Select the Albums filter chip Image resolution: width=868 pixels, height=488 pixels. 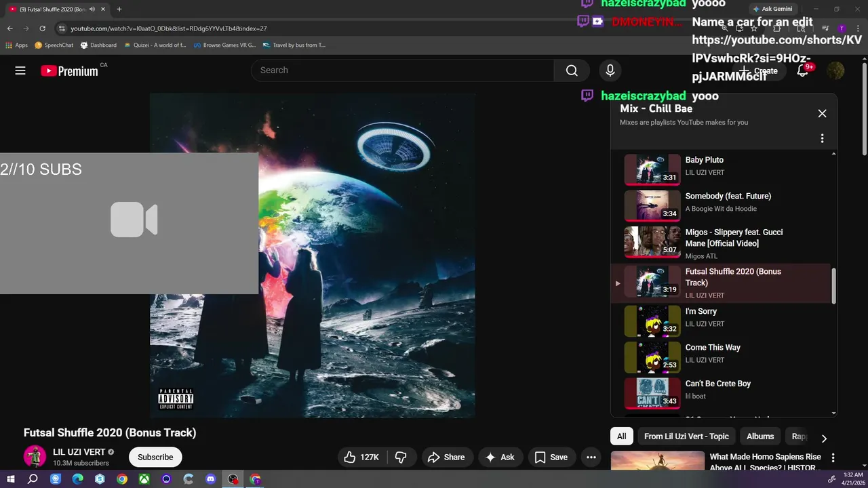(x=760, y=436)
